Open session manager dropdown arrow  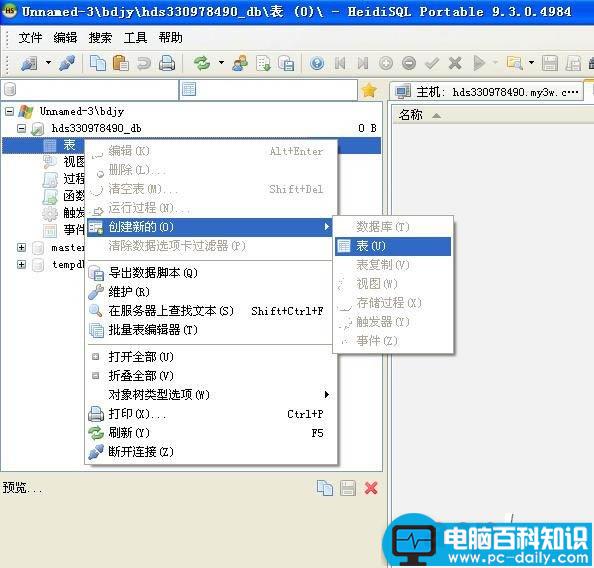[48, 63]
